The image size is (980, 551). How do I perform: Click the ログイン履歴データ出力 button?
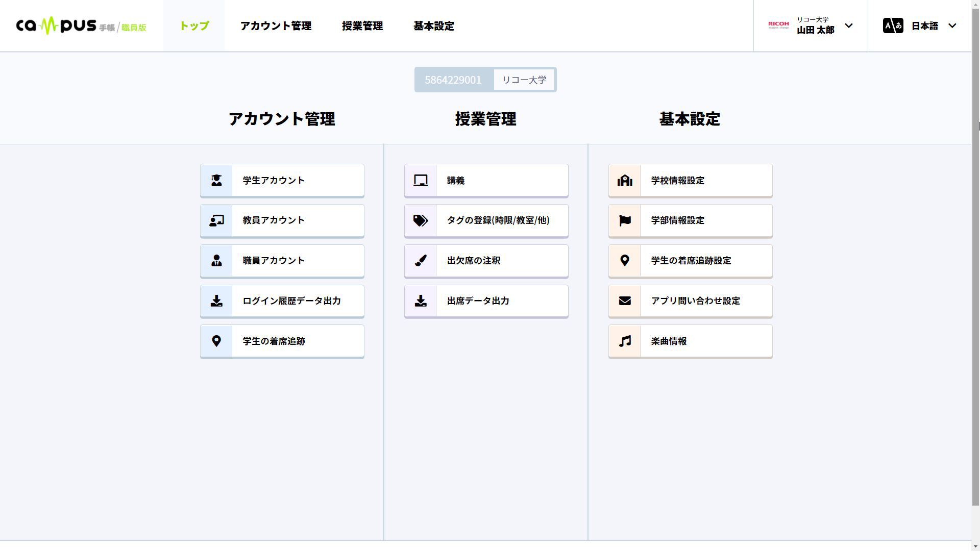click(x=291, y=301)
